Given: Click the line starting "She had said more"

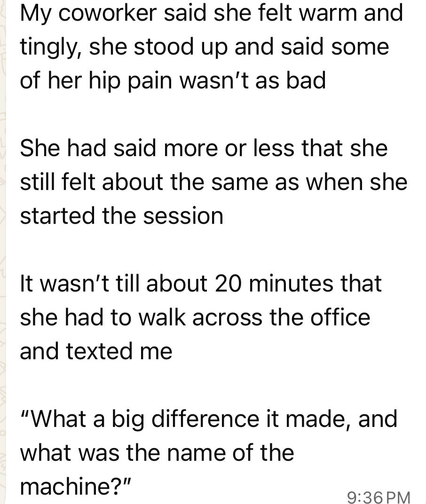Looking at the screenshot, I should click(x=204, y=149).
